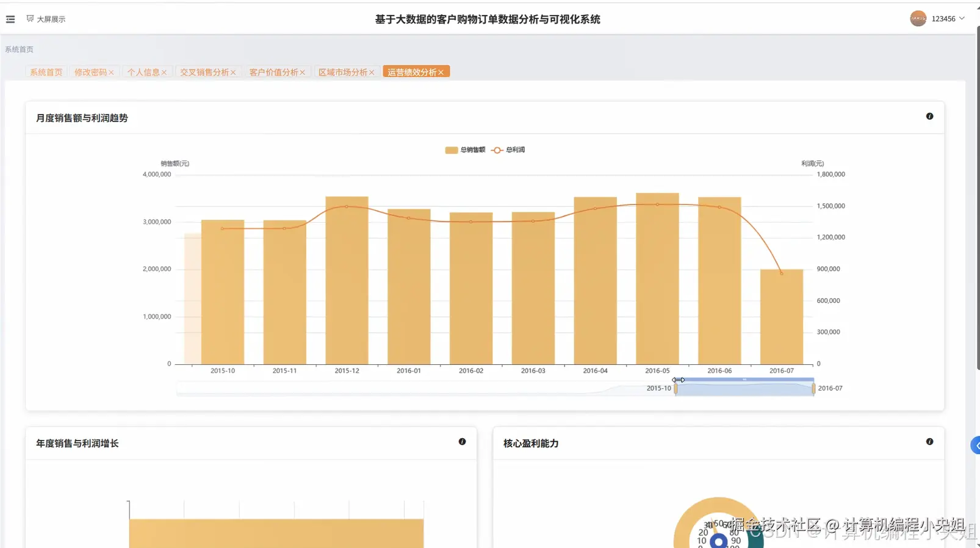Click the 2016-05 sales bar
980x548 pixels.
[657, 279]
